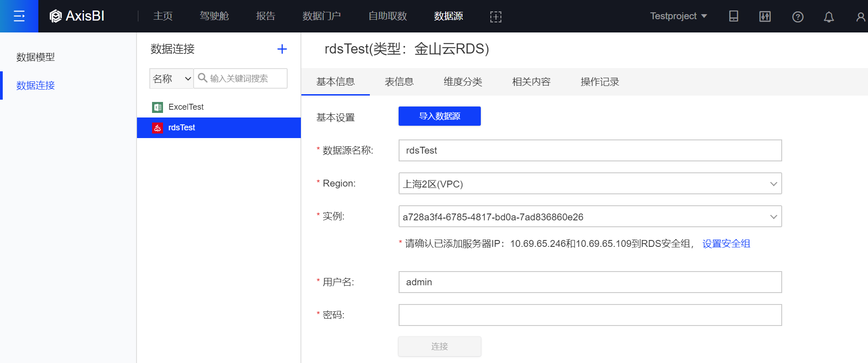Select ExcelTest in the connection list

[186, 107]
